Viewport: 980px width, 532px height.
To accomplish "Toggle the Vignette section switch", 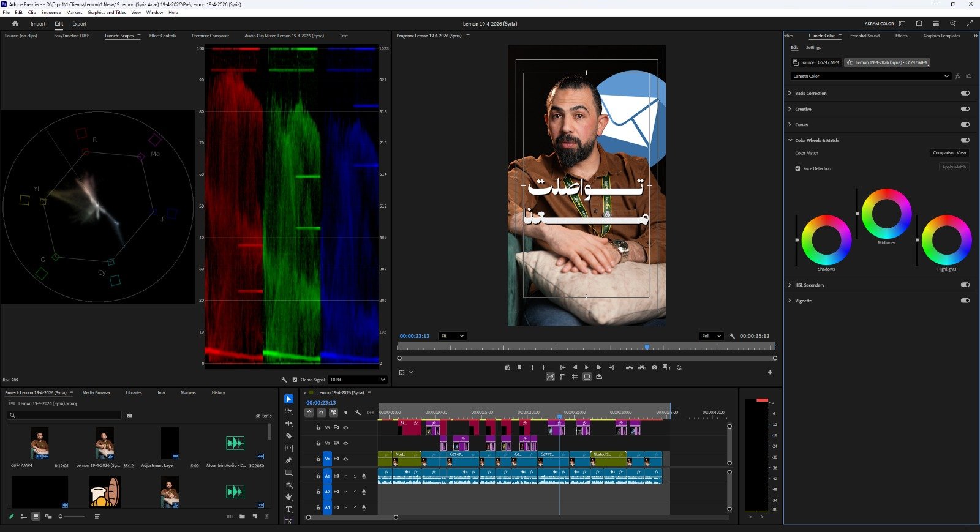I will coord(965,301).
